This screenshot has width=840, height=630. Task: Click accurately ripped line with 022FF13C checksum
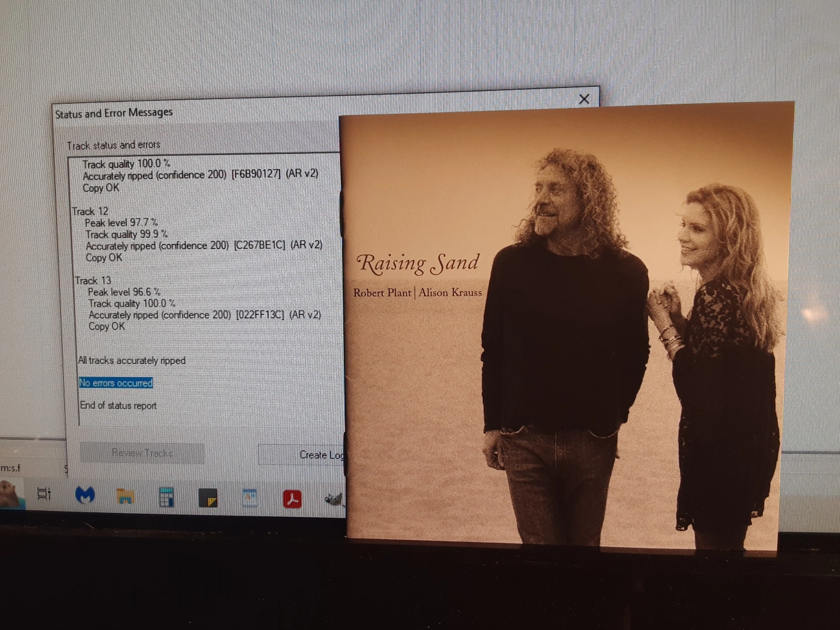[x=205, y=315]
